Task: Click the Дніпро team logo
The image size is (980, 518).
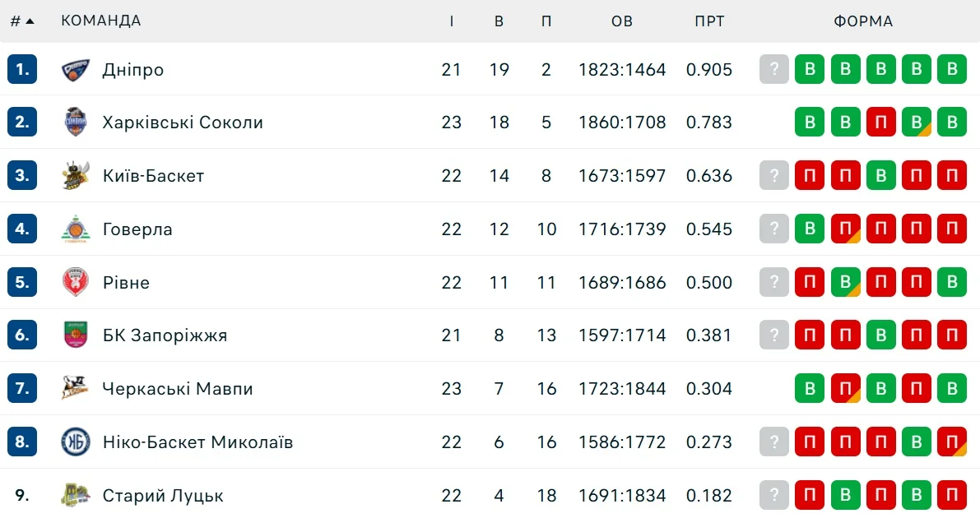Action: click(x=76, y=70)
